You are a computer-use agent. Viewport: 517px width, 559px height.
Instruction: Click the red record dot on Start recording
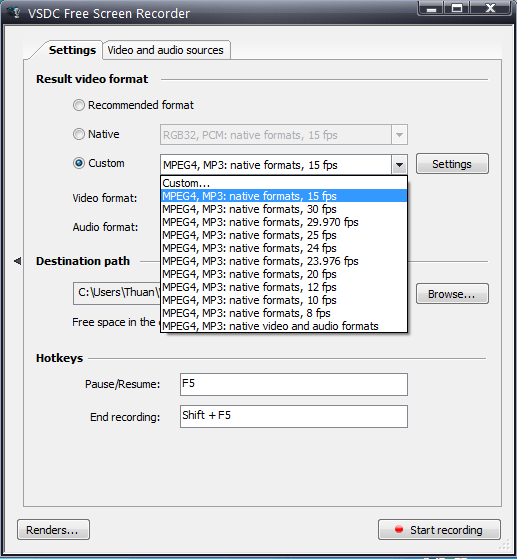point(399,529)
